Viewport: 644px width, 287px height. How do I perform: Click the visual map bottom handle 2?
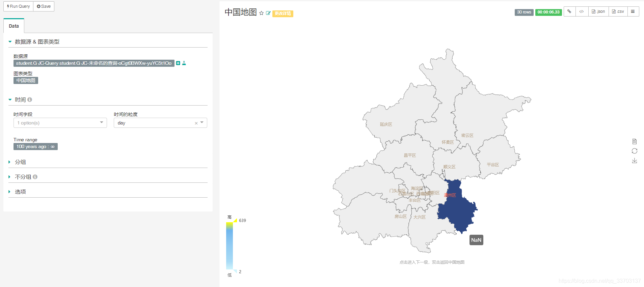click(235, 271)
